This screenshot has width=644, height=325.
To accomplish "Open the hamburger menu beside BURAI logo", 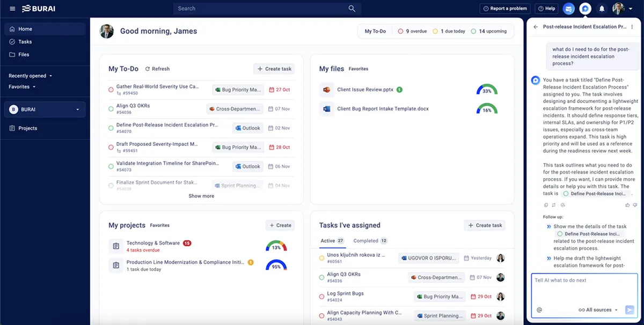I will [x=12, y=9].
